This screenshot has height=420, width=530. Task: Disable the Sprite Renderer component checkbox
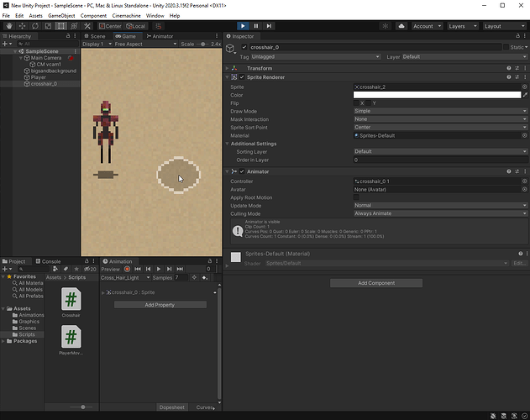click(241, 77)
